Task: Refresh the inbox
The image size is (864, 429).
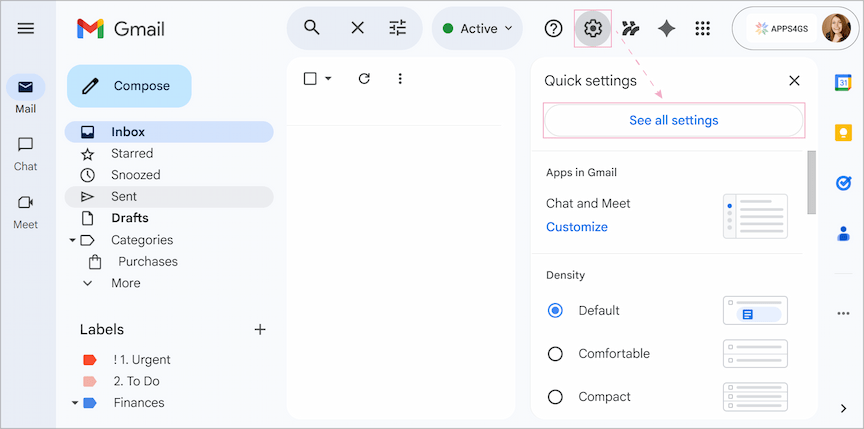Action: click(x=364, y=79)
